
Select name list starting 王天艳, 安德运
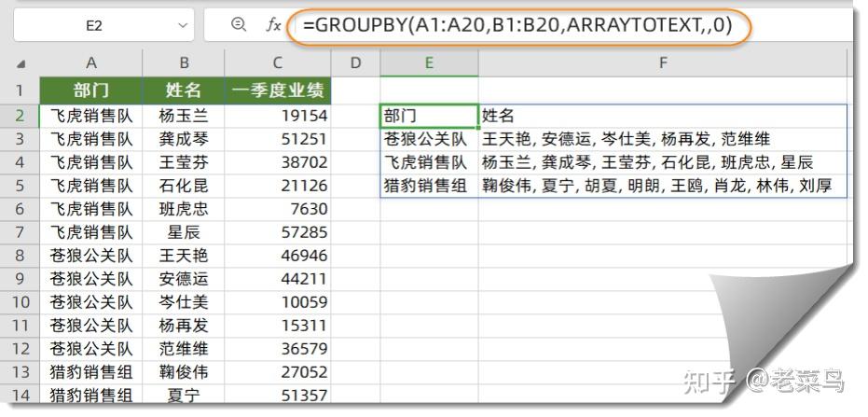click(x=663, y=139)
